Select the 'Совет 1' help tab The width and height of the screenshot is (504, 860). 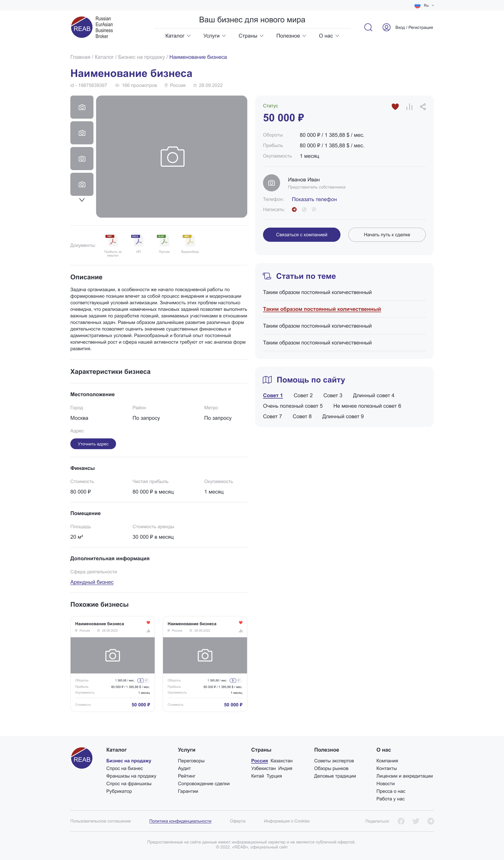(273, 396)
